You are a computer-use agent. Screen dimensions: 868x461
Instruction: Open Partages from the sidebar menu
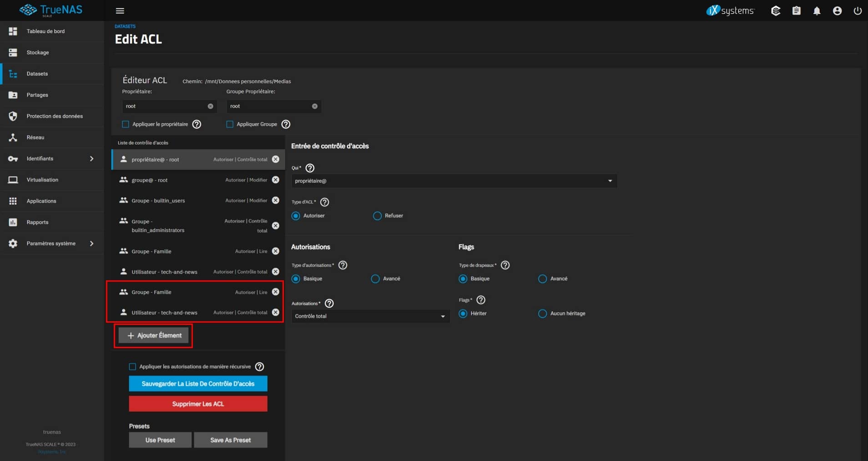point(37,95)
